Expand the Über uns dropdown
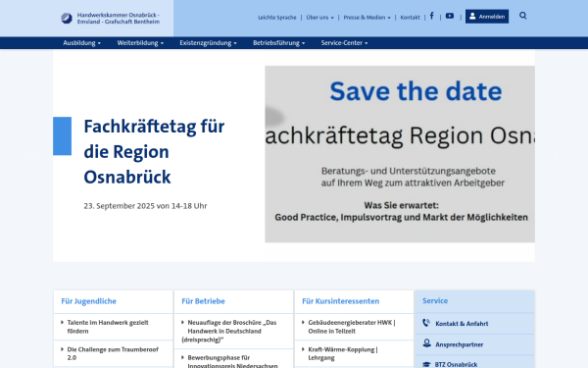This screenshot has height=368, width=588. (x=319, y=18)
